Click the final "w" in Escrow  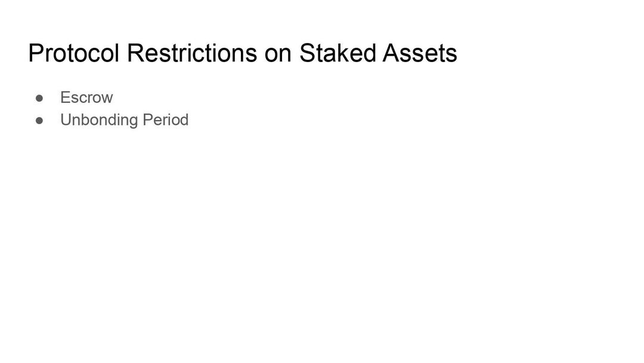click(107, 98)
